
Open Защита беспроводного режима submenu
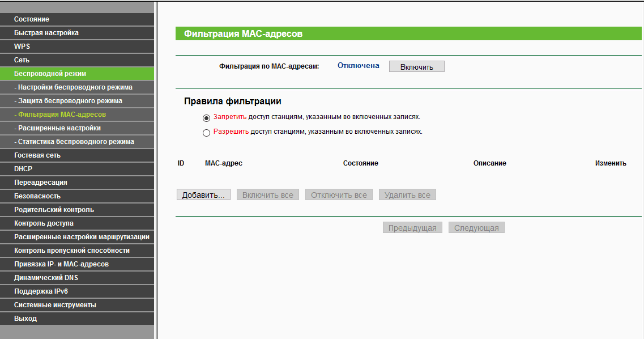77,101
